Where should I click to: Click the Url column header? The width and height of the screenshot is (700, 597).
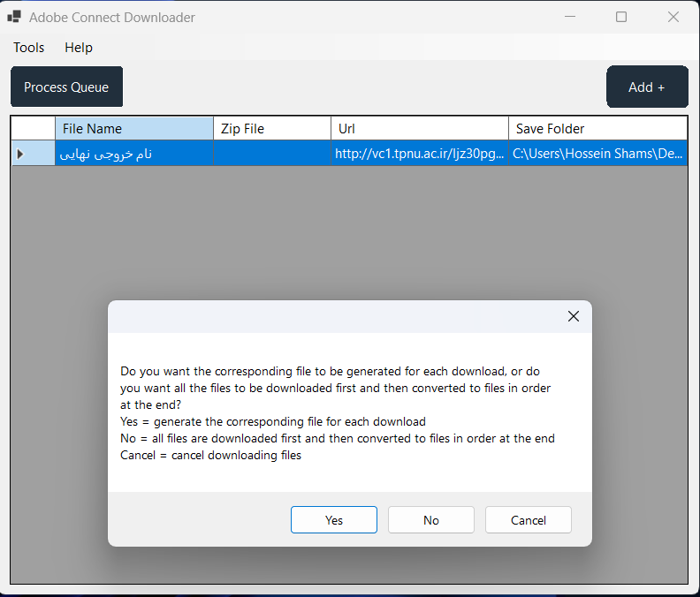(x=420, y=129)
